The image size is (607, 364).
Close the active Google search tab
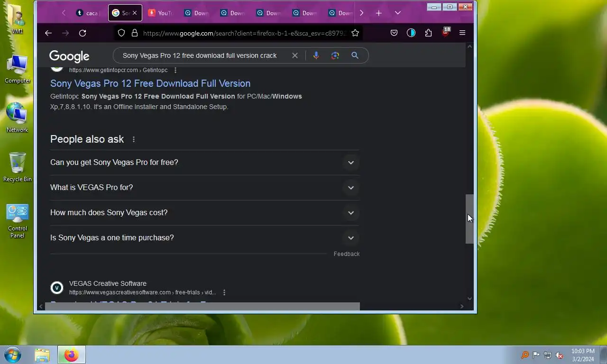[x=135, y=13]
